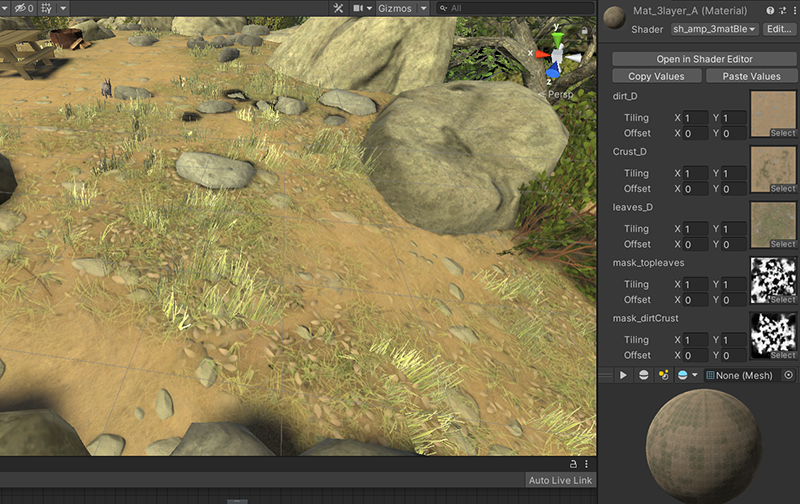Edit leaves_D Offset X field
This screenshot has width=800, height=504.
(x=695, y=245)
